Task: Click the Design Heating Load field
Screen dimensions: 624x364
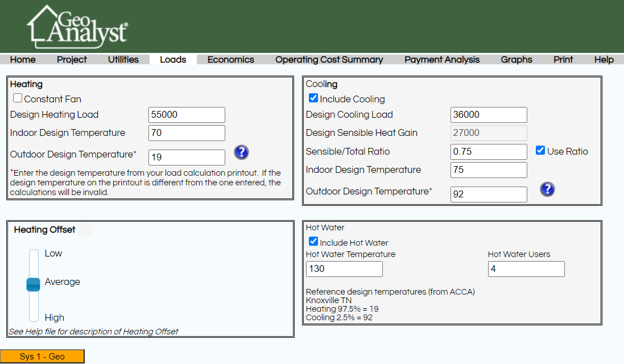Action: (x=187, y=114)
